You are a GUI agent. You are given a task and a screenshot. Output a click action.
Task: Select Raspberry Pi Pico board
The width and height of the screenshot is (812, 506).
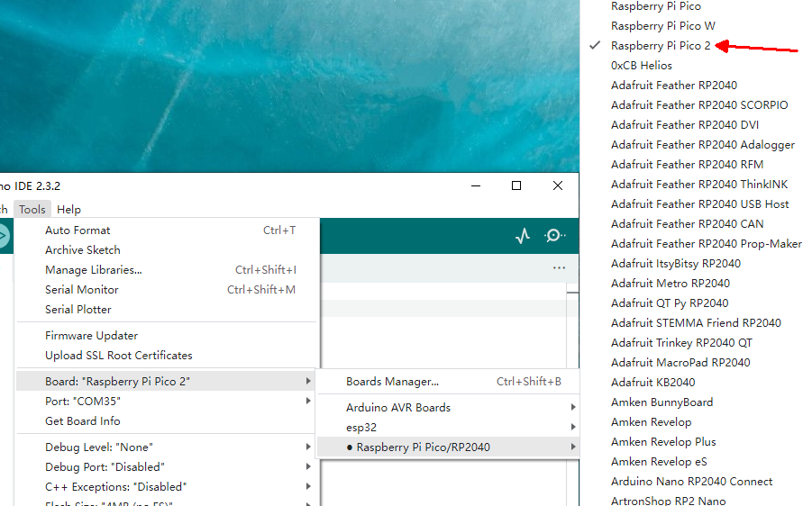pos(655,6)
